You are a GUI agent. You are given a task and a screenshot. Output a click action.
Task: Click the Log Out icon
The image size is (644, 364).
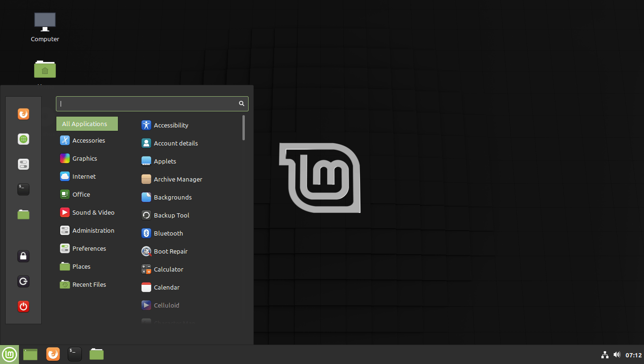(x=23, y=282)
